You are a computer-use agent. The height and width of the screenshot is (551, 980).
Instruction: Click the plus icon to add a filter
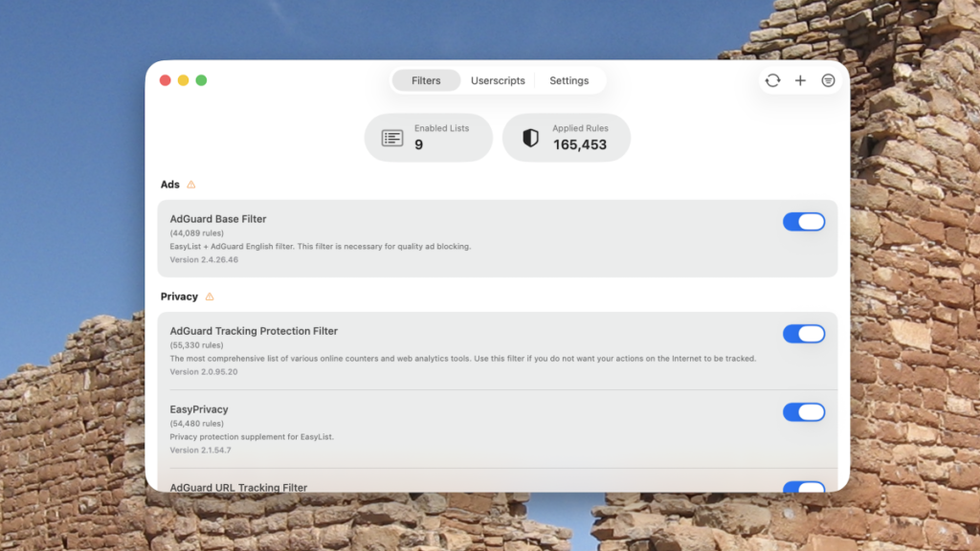800,80
